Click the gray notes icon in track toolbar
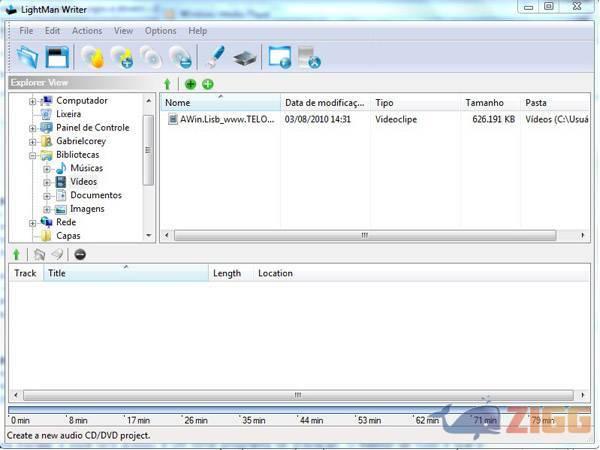Image resolution: width=600 pixels, height=450 pixels. tap(39, 254)
